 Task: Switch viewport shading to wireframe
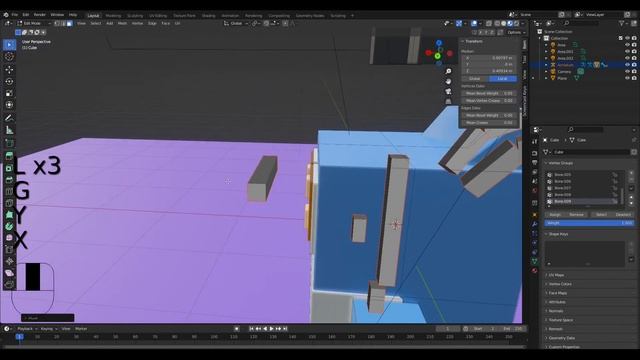click(497, 23)
